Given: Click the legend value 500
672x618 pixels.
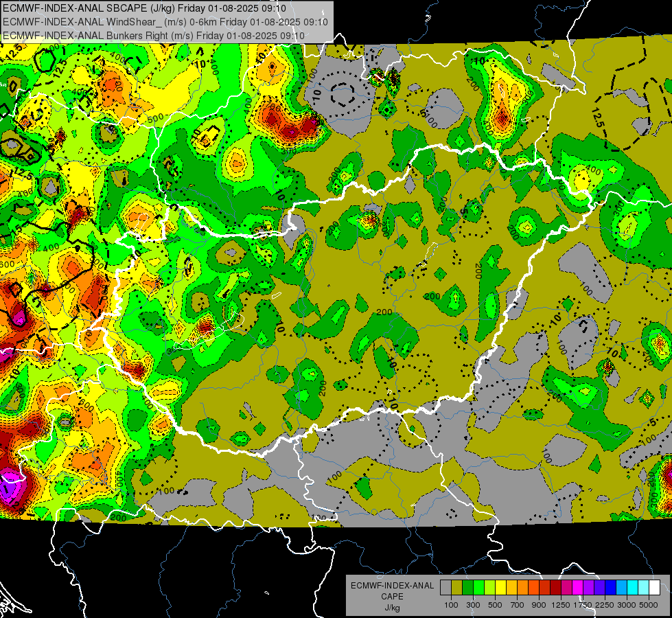Looking at the screenshot, I should click(495, 605).
